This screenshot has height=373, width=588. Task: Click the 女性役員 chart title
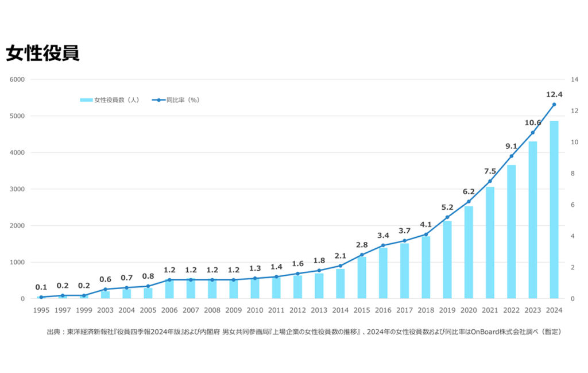tap(42, 53)
